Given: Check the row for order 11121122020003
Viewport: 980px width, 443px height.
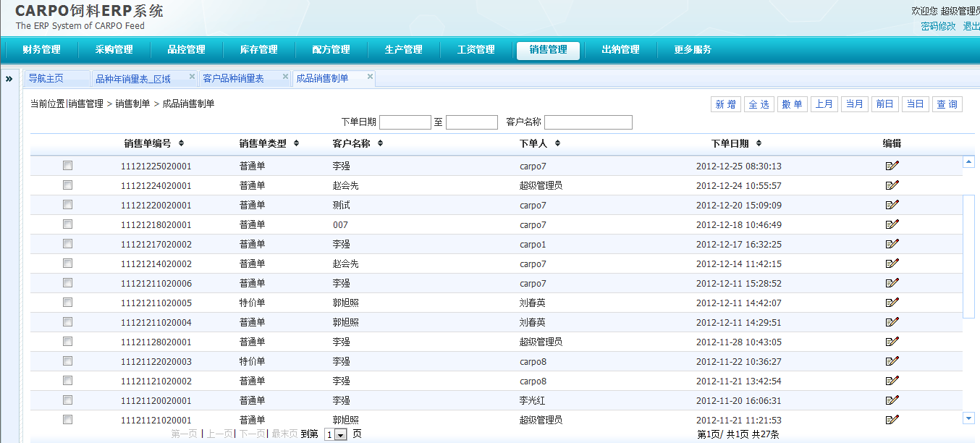Looking at the screenshot, I should point(68,361).
